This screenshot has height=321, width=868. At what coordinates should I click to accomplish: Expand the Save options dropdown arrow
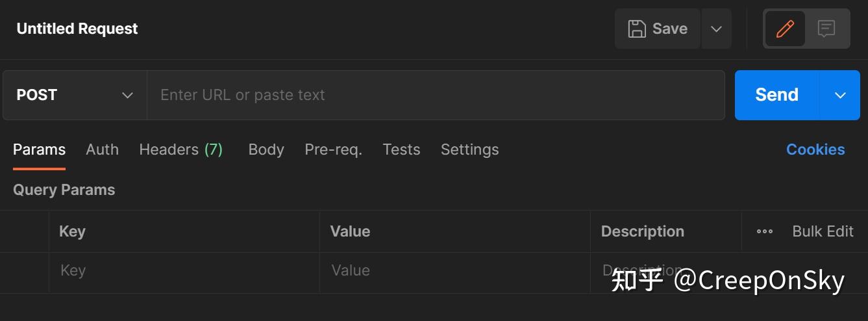click(x=716, y=29)
